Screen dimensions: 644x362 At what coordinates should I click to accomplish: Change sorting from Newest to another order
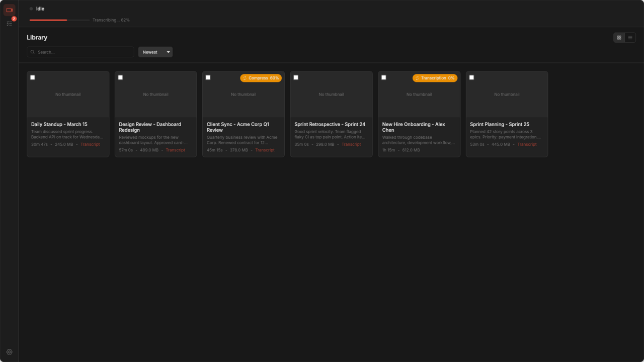(155, 52)
